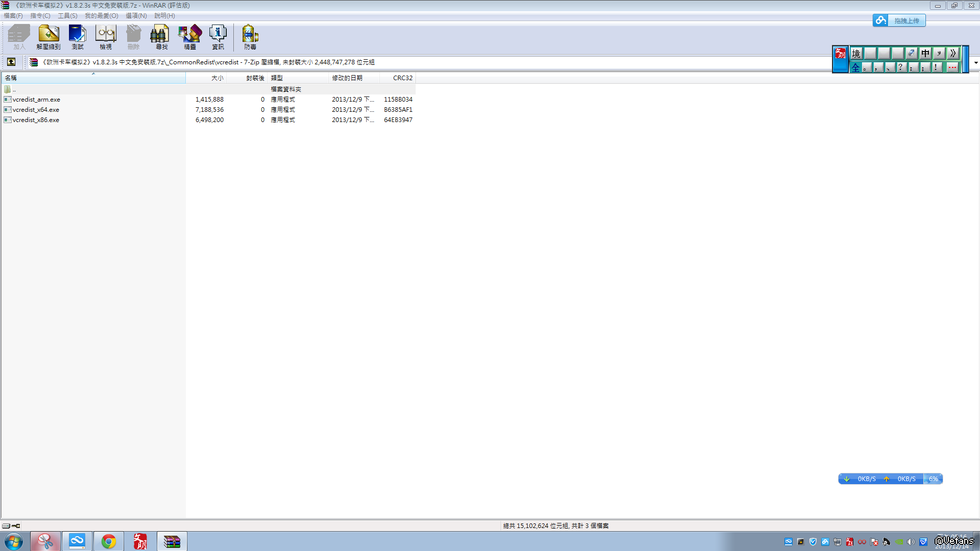Click the volume speaker tray icon
This screenshot has width=980, height=551.
click(x=911, y=542)
